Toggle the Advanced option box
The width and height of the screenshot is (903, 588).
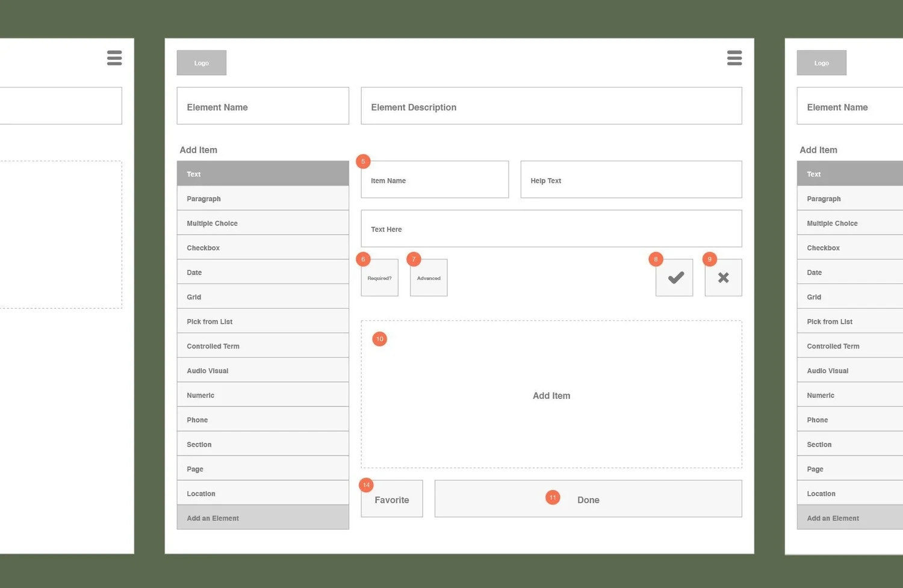click(x=429, y=277)
